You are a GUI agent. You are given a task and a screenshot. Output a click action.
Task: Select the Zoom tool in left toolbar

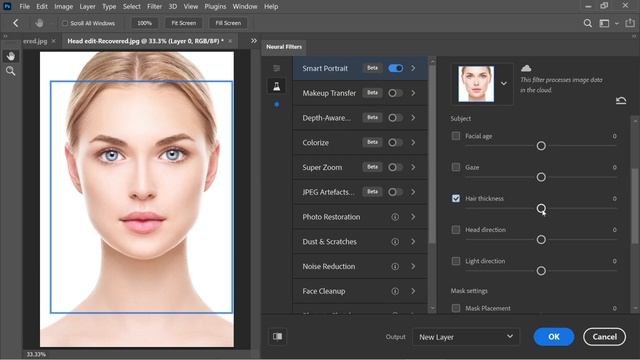11,71
